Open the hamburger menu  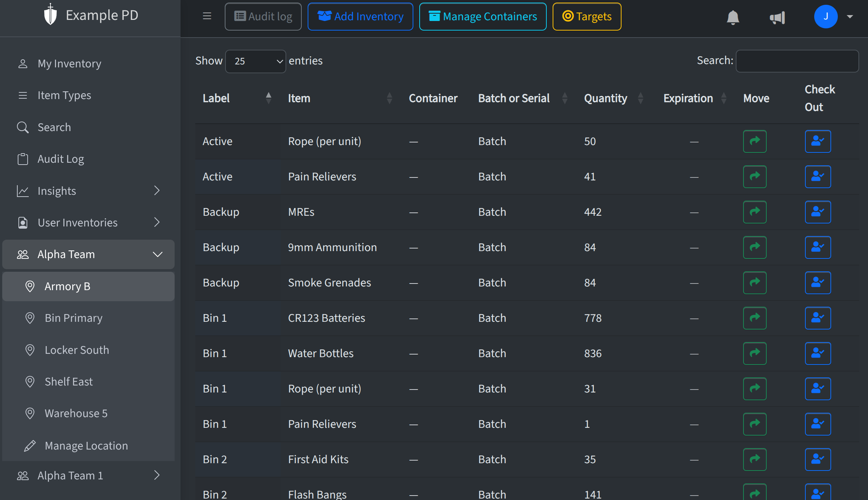[207, 16]
